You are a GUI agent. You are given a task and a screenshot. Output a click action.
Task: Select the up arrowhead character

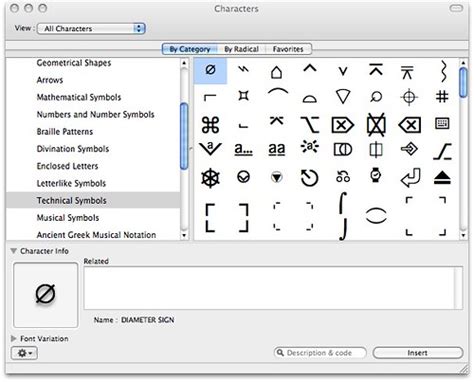pyautogui.click(x=310, y=68)
